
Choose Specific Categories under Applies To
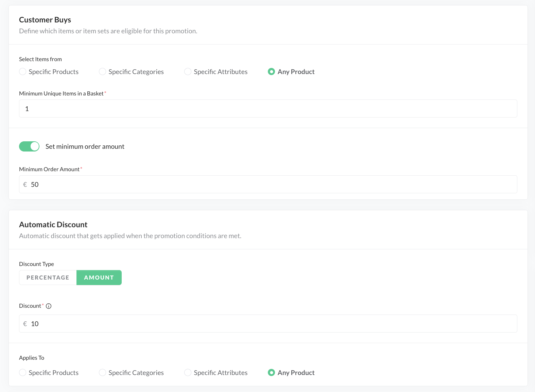(103, 373)
